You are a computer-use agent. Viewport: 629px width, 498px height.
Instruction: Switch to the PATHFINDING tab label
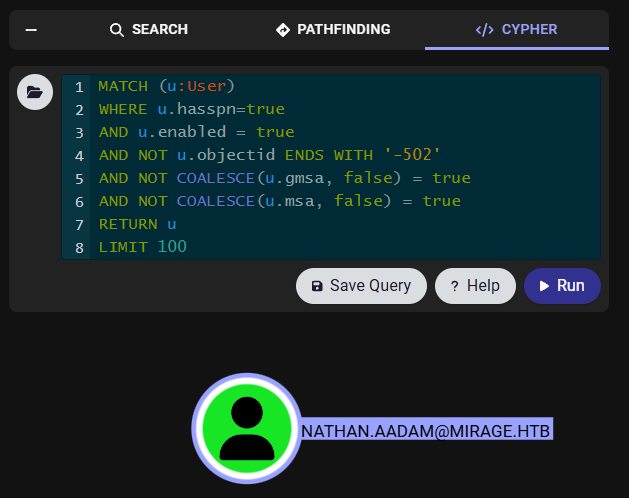(x=344, y=30)
